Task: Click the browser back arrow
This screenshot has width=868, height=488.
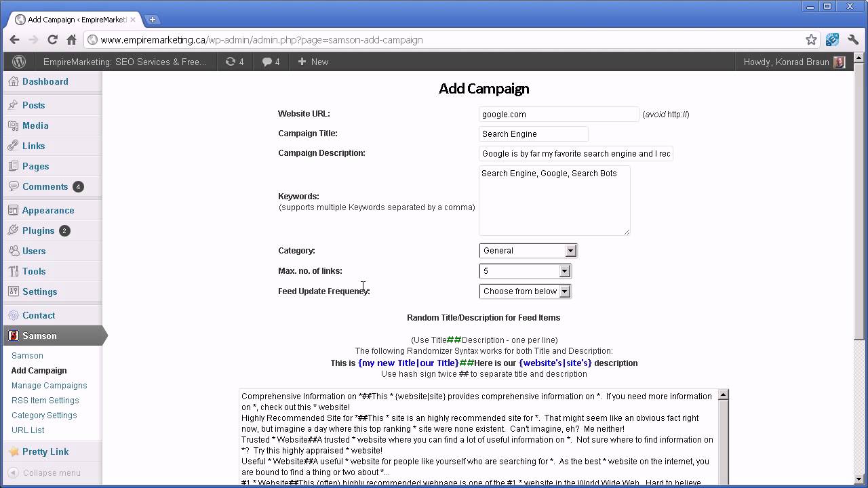Action: click(14, 40)
